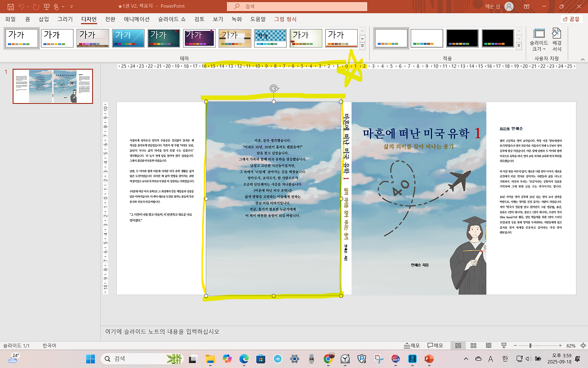Enable Normal view in the status bar
The image size is (588, 368).
(x=458, y=345)
